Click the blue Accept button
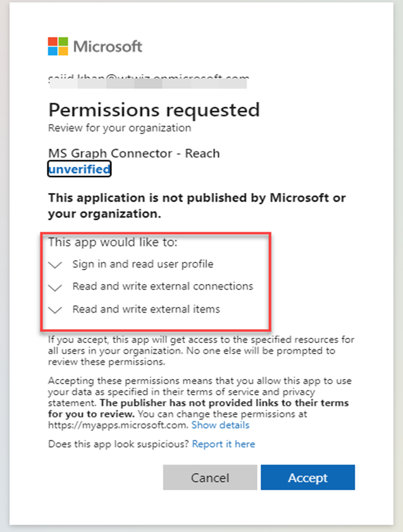Image resolution: width=403 pixels, height=532 pixels. pos(307,478)
